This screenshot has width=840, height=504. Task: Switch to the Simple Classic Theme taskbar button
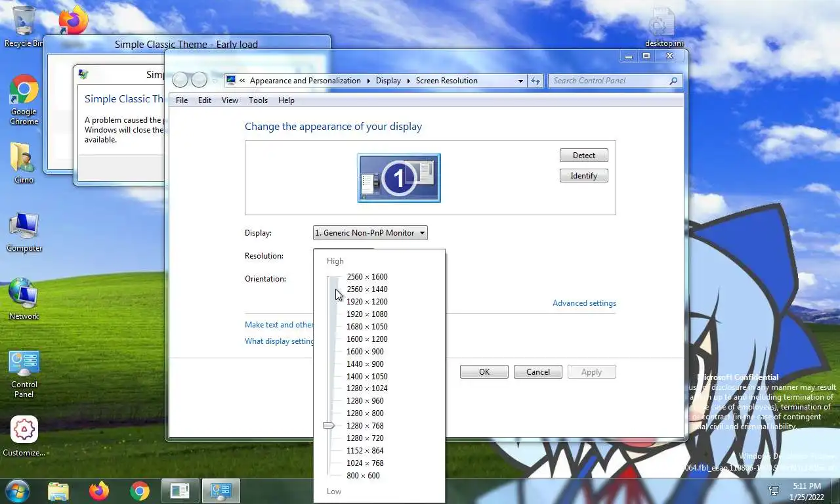coord(180,491)
